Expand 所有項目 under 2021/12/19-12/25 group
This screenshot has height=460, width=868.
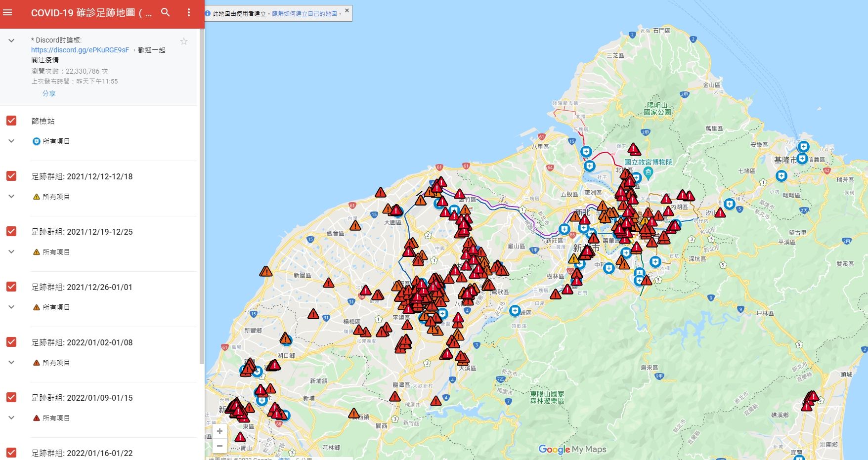pos(11,252)
